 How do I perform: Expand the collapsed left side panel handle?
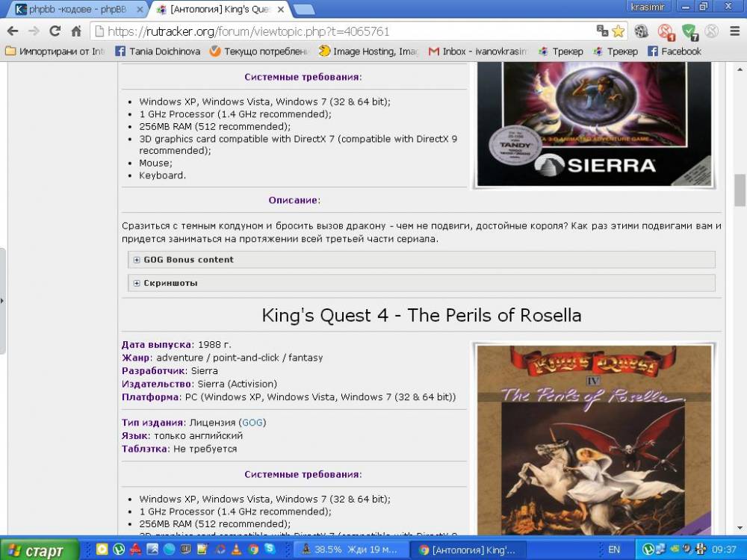[2, 301]
